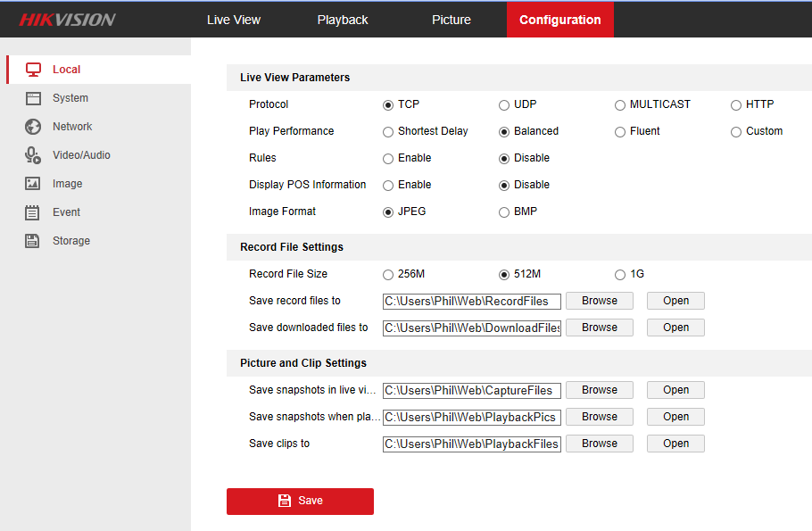Viewport: 812px width, 531px height.
Task: Click the Network globe icon
Action: pyautogui.click(x=33, y=127)
